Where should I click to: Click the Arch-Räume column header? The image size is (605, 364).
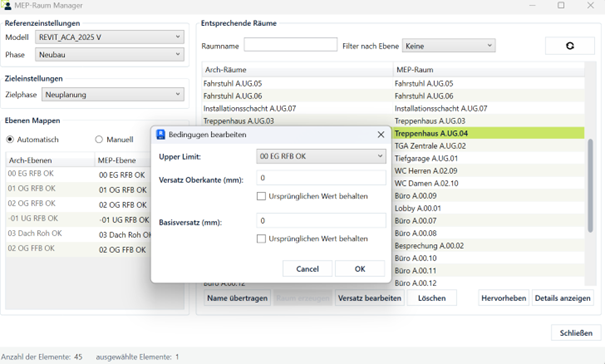[297, 69]
